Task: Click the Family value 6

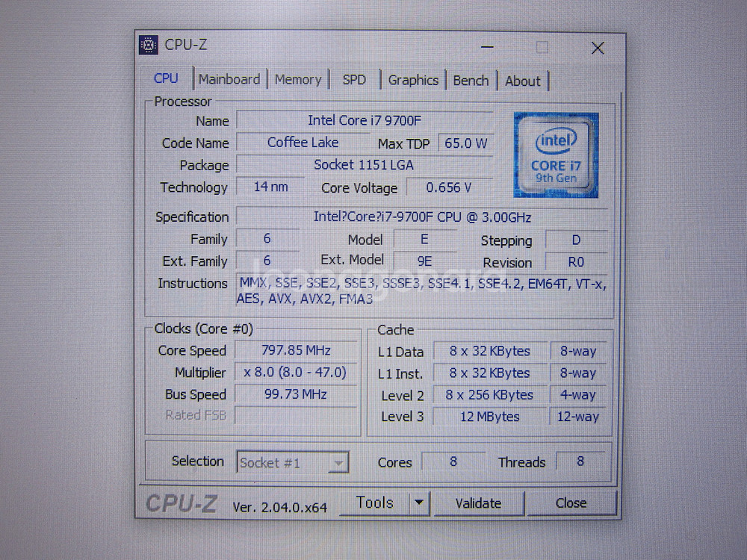Action: (x=267, y=239)
